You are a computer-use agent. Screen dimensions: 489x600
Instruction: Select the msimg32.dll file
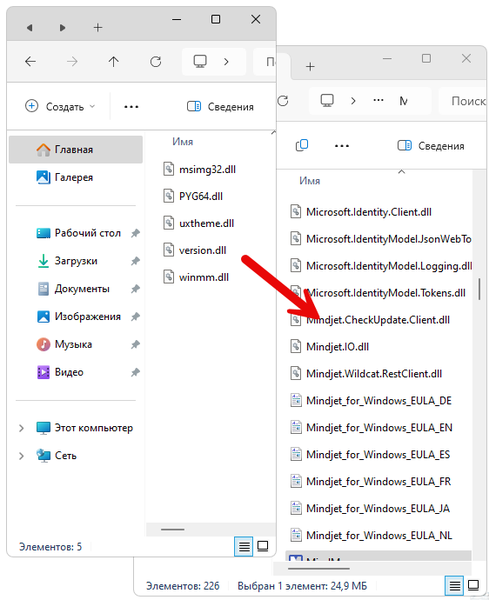click(x=199, y=169)
